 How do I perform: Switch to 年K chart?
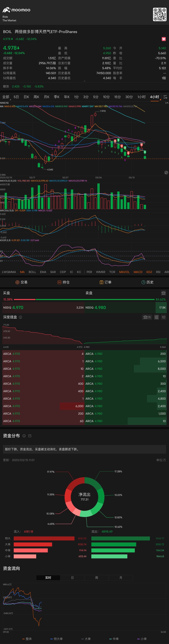67,97
